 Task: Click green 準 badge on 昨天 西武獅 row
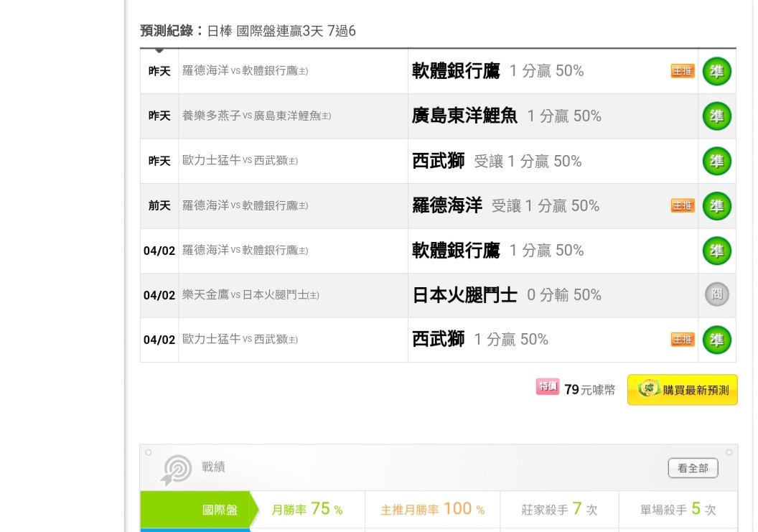(716, 161)
